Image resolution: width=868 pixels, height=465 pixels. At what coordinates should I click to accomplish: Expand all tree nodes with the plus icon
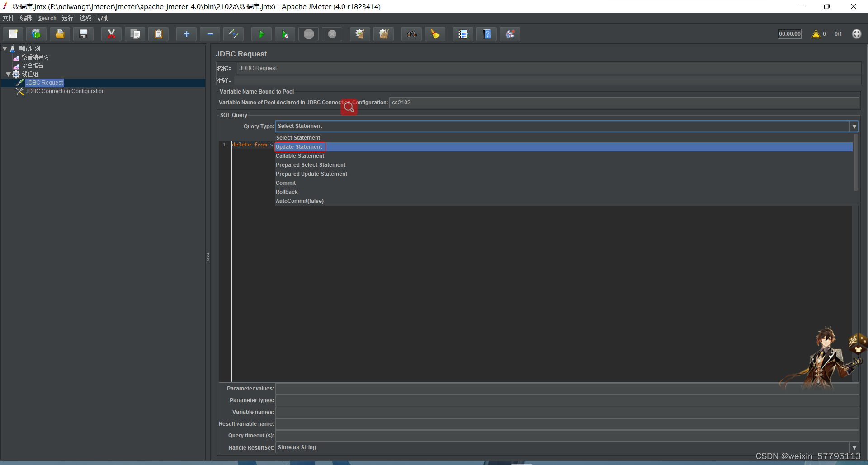tap(186, 34)
